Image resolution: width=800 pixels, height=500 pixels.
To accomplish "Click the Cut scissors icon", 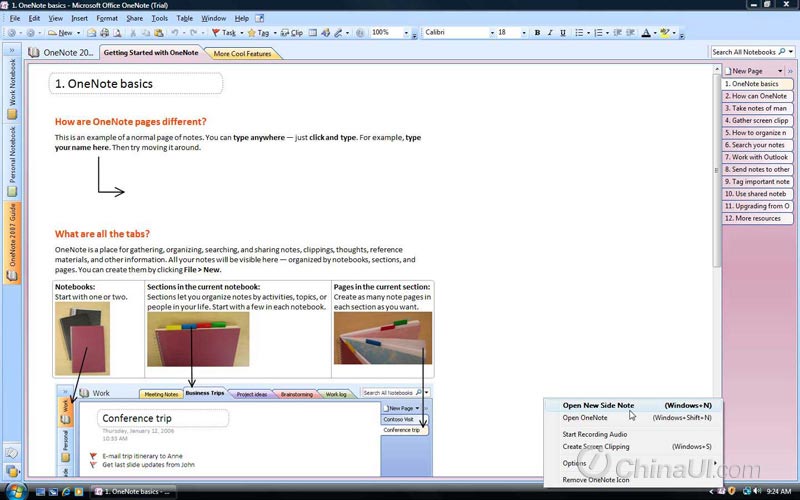I will coord(133,33).
